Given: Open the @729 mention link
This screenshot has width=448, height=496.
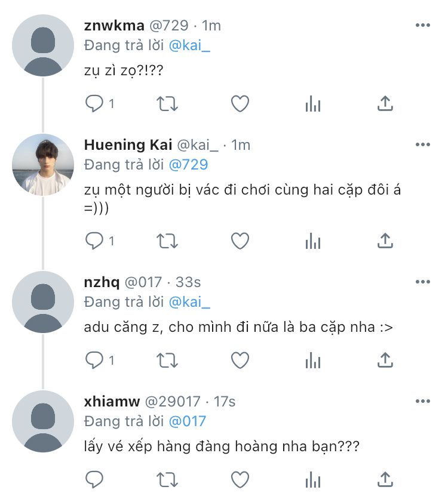Looking at the screenshot, I should 188,164.
